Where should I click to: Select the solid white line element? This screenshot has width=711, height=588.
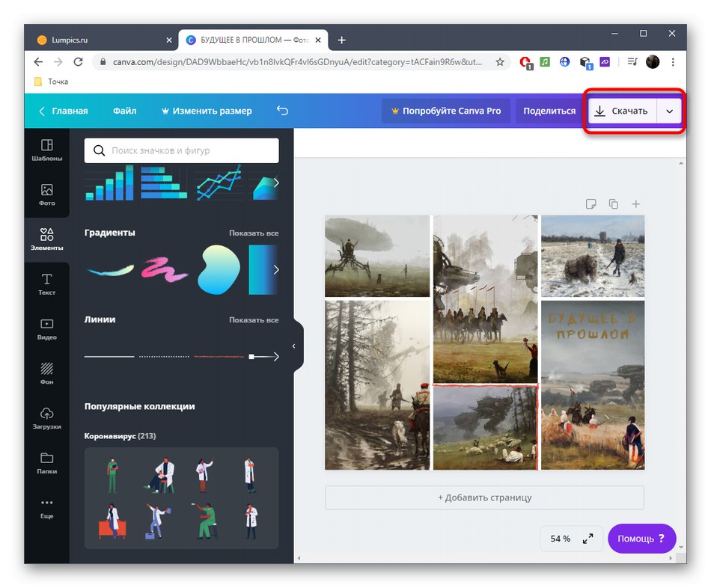click(109, 357)
